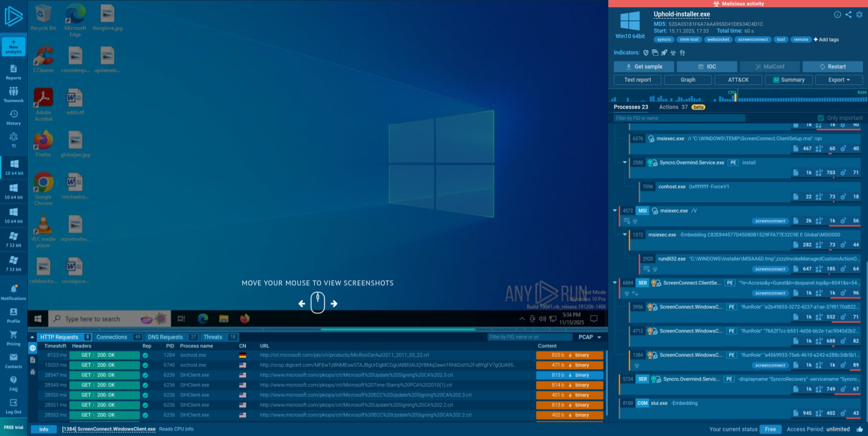
Task: Switch to the Threats tab
Action: [x=219, y=337]
